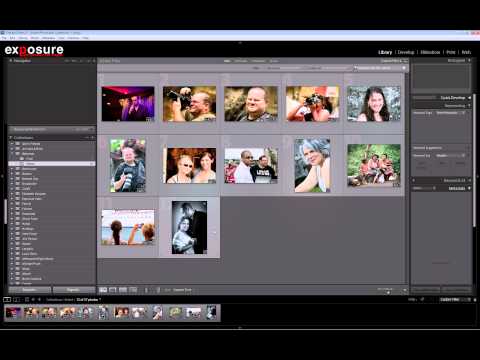Select the people photographing by water image

[128, 227]
